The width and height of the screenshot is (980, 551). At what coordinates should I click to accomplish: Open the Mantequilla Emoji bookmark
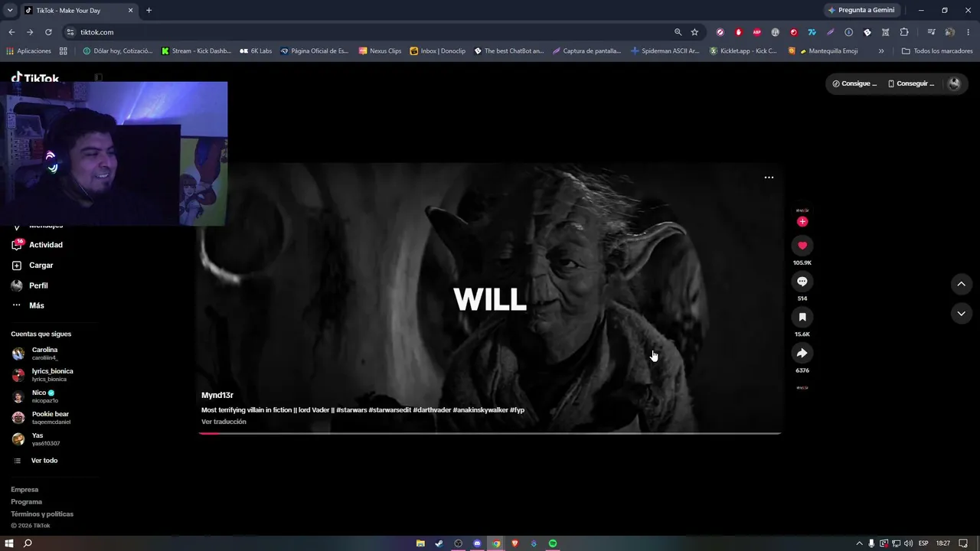(823, 51)
